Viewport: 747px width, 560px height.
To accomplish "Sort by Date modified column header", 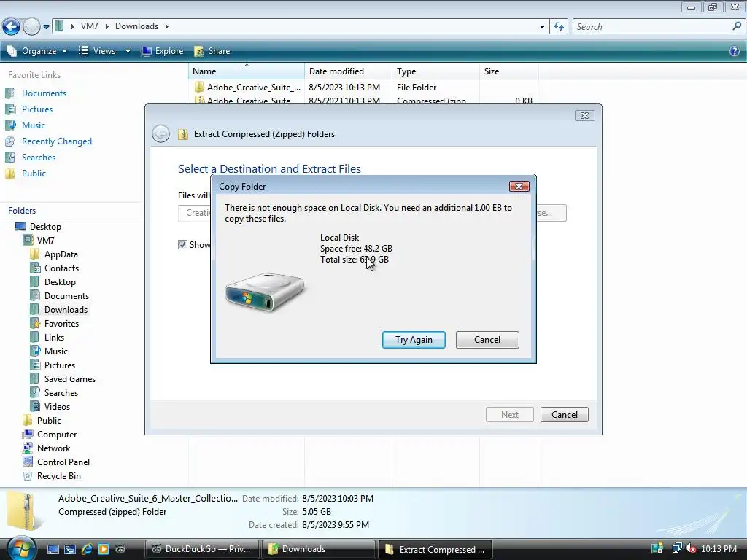I will pyautogui.click(x=348, y=71).
